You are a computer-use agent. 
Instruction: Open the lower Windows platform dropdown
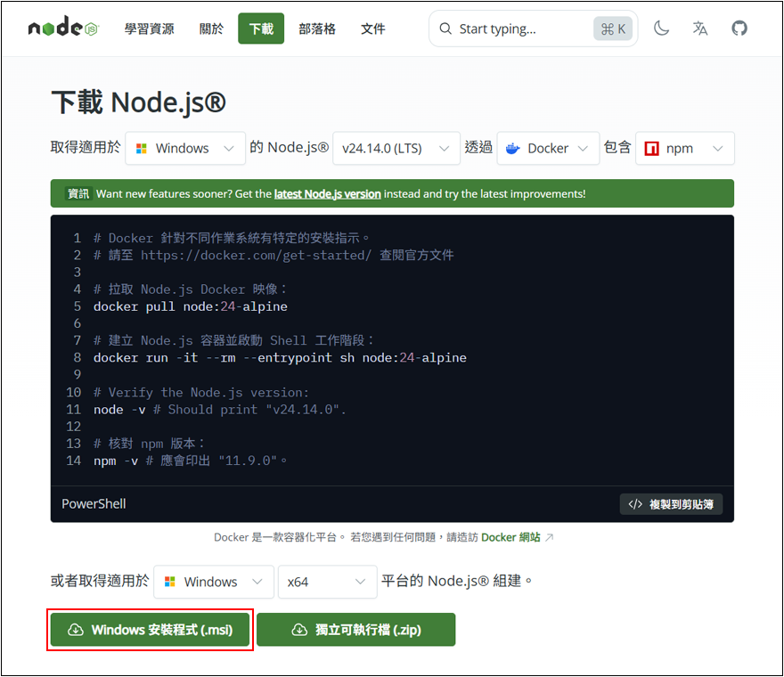pos(214,582)
